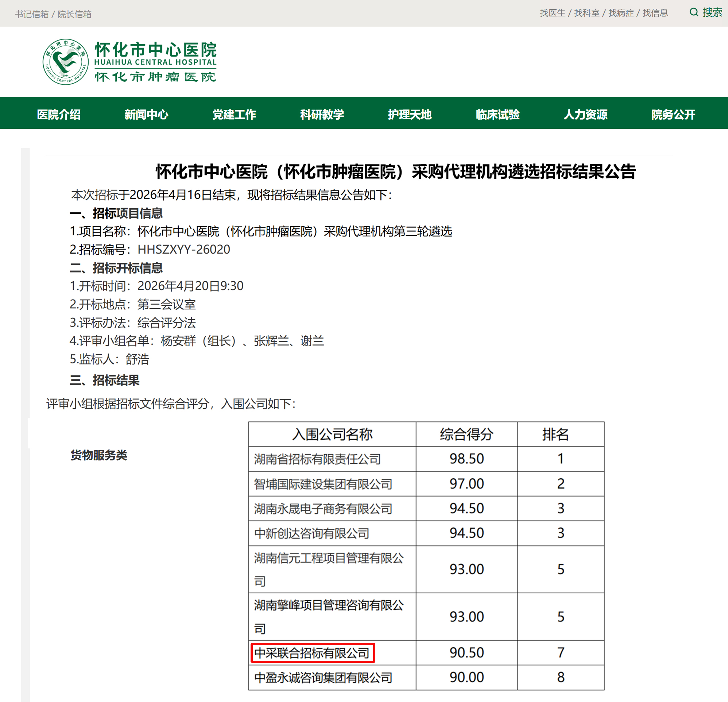
Task: Click 找科室 quick link
Action: pos(586,13)
